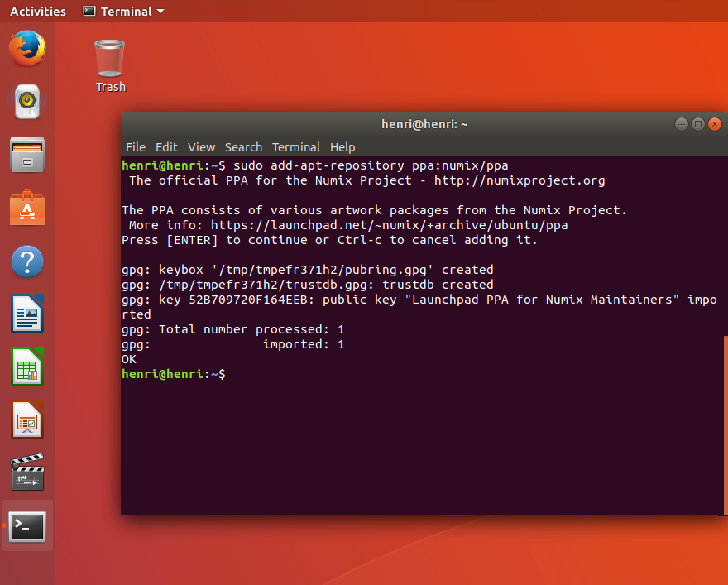
Task: Click the http://numixproject.org URL
Action: (x=520, y=180)
